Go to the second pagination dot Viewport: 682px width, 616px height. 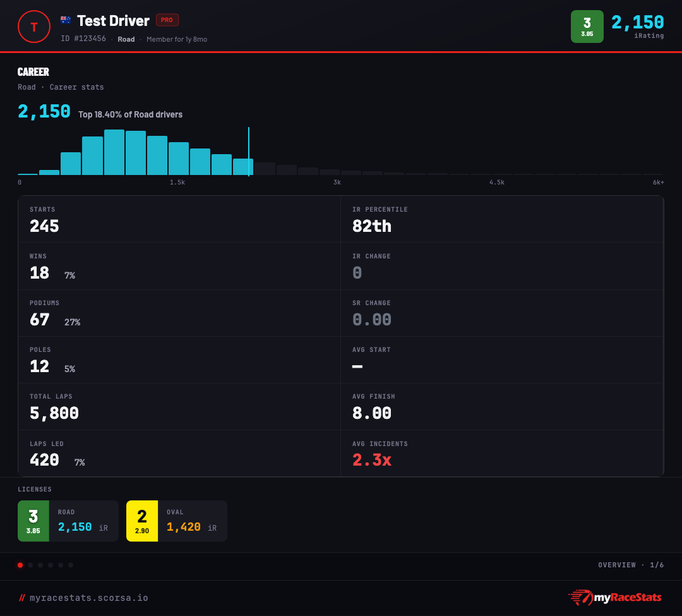pyautogui.click(x=30, y=565)
